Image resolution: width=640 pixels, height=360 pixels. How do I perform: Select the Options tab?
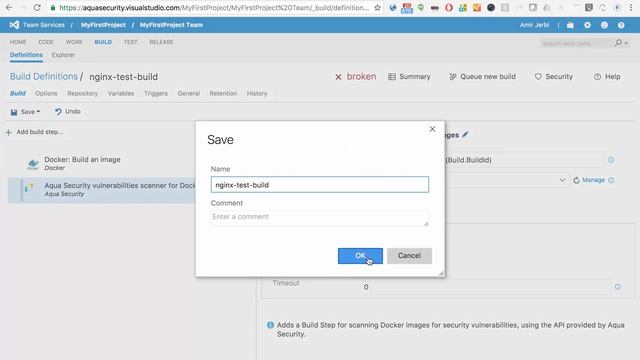click(x=46, y=93)
